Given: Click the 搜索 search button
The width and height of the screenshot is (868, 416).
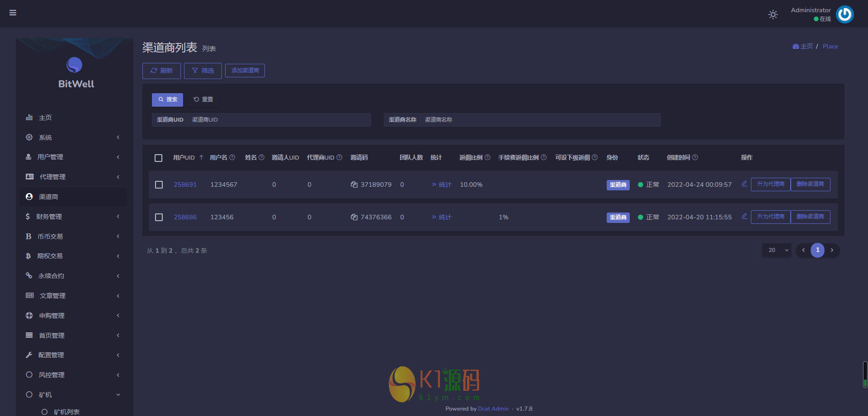Looking at the screenshot, I should point(167,99).
